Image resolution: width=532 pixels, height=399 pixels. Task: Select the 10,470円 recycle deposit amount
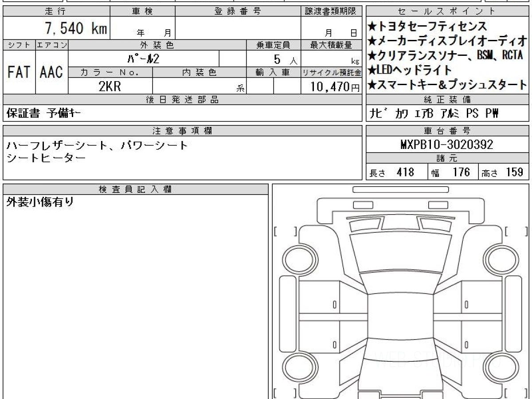coord(335,87)
